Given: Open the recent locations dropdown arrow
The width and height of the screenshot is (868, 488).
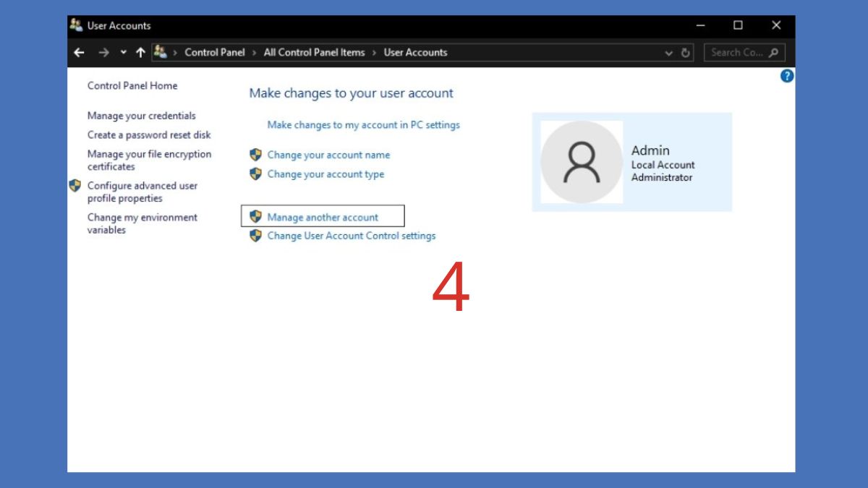Looking at the screenshot, I should coord(123,53).
